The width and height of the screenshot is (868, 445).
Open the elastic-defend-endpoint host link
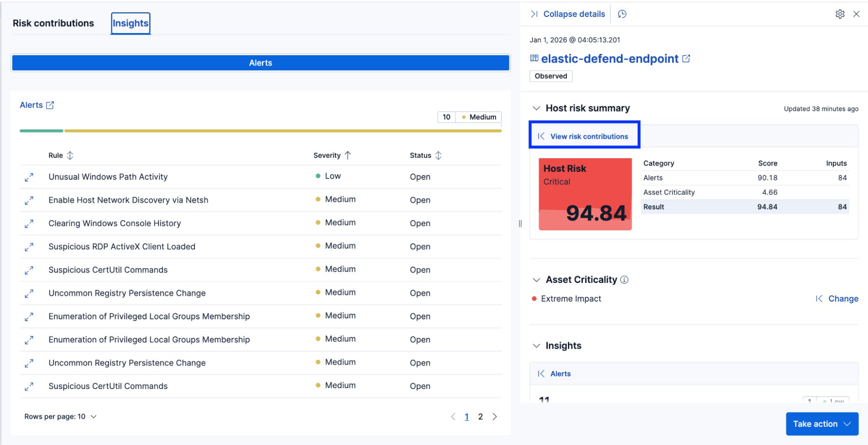point(610,59)
